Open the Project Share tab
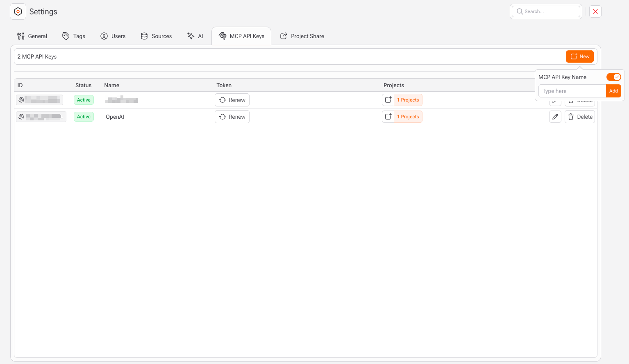629x364 pixels. coord(302,36)
